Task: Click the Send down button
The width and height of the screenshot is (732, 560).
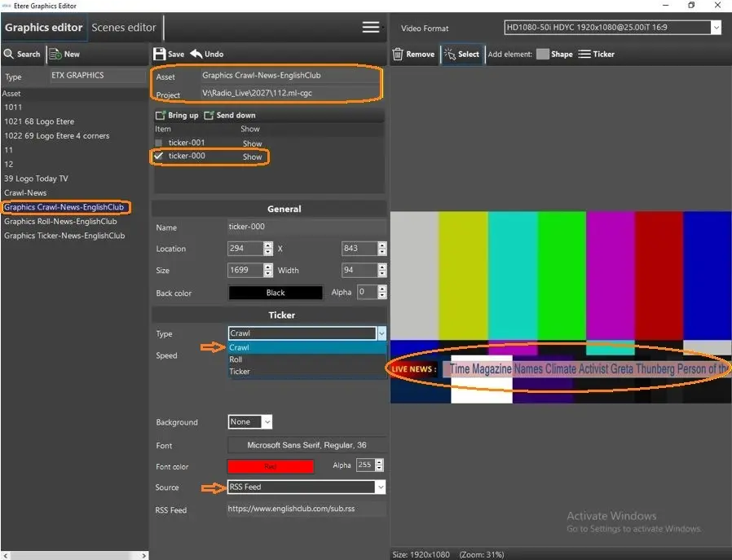Action: point(230,116)
